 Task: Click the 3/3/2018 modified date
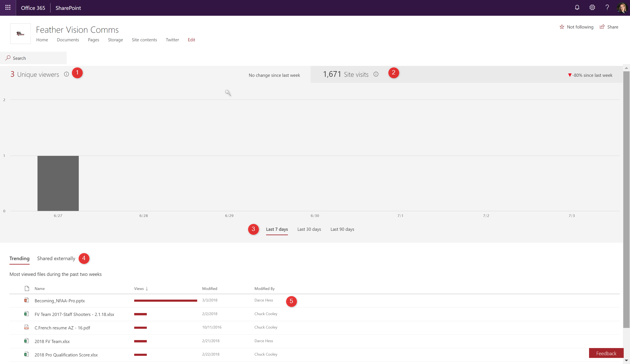tap(210, 300)
